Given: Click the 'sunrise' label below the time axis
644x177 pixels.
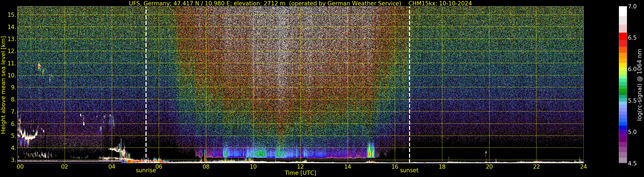Looking at the screenshot, I should coord(146,171).
